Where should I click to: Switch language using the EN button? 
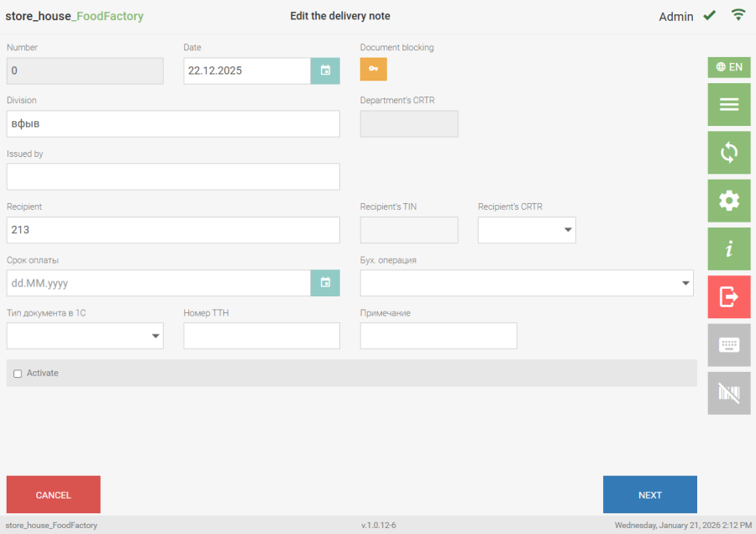(x=728, y=67)
